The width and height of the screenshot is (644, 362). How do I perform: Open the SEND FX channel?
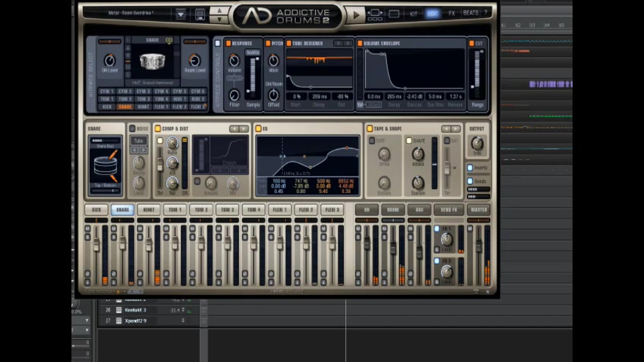click(x=449, y=210)
